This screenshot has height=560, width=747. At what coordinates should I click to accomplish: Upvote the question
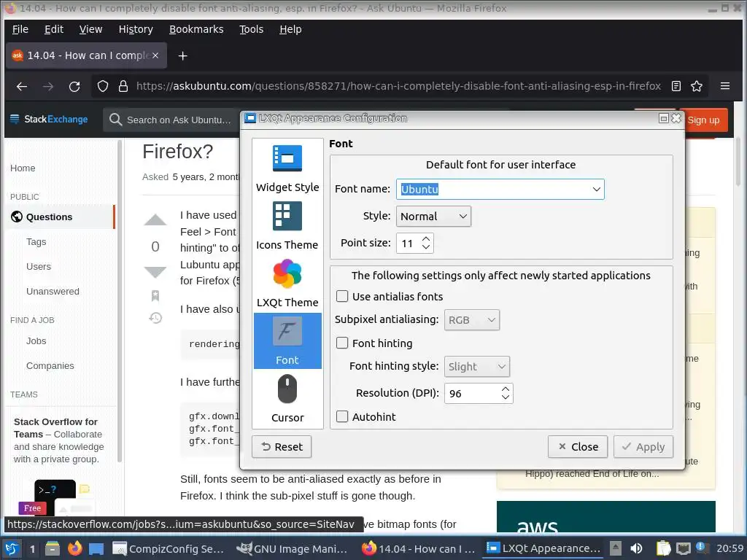pos(155,219)
